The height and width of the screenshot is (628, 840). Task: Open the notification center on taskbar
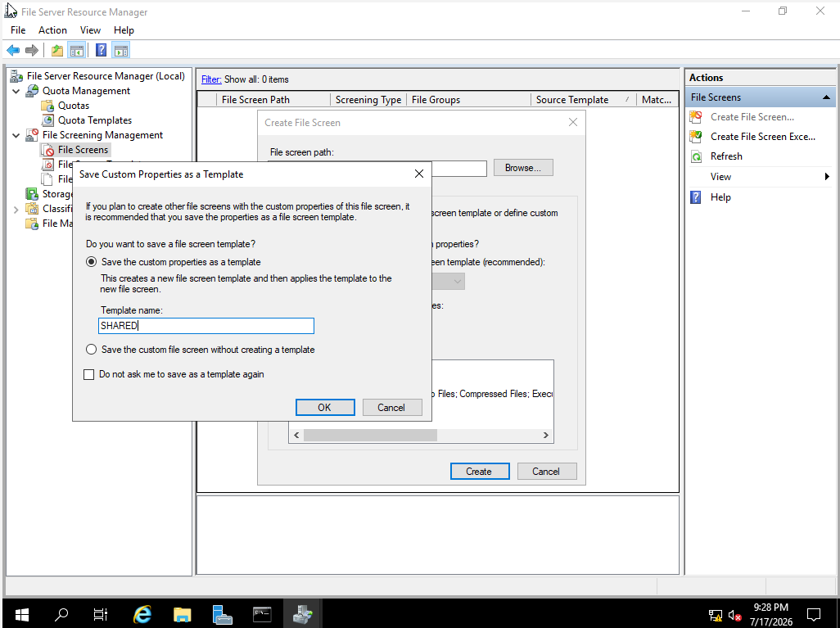[x=814, y=615]
